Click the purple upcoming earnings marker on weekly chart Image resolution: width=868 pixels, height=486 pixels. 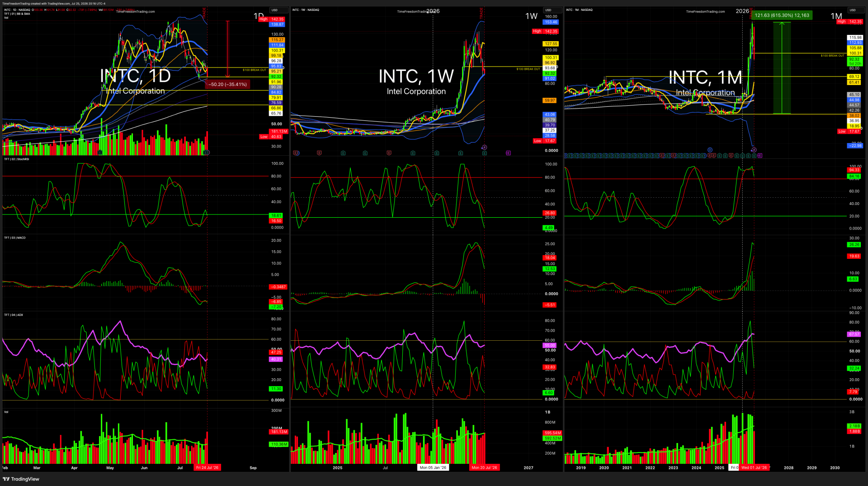(x=508, y=153)
